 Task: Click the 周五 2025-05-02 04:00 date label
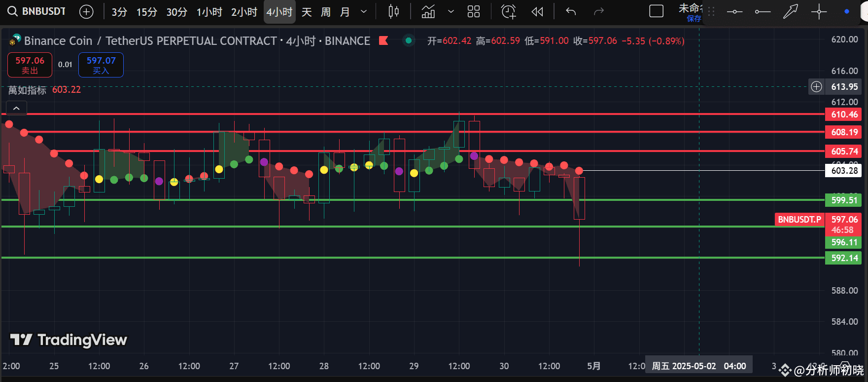[x=699, y=366]
